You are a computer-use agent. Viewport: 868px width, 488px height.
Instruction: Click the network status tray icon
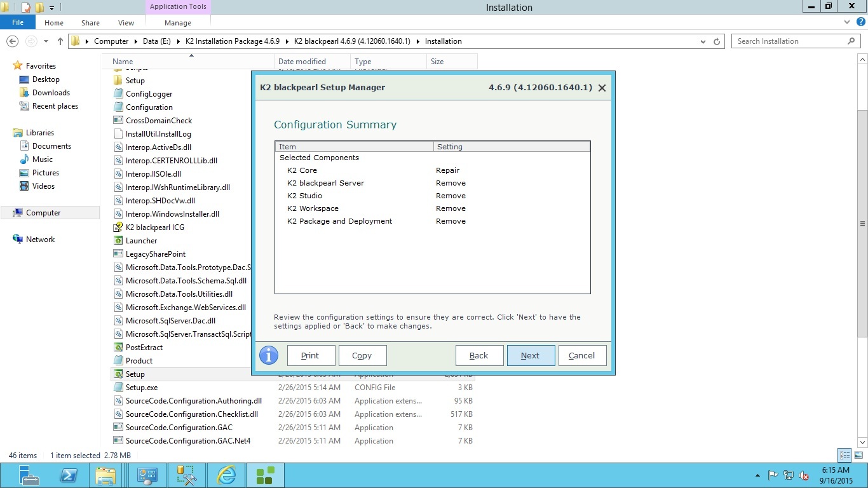pos(789,475)
